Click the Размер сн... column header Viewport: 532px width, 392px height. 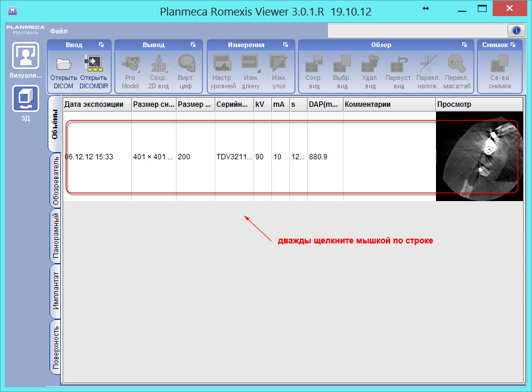[x=154, y=104]
